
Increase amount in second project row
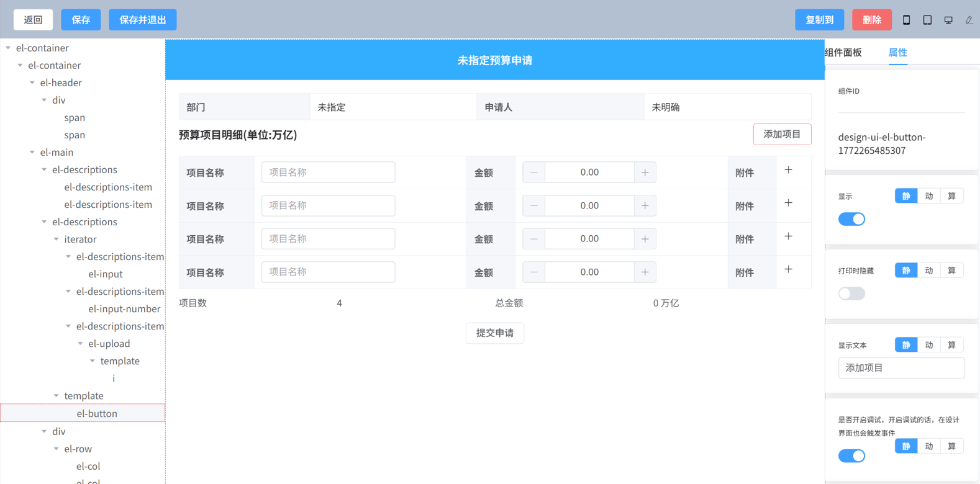point(645,205)
